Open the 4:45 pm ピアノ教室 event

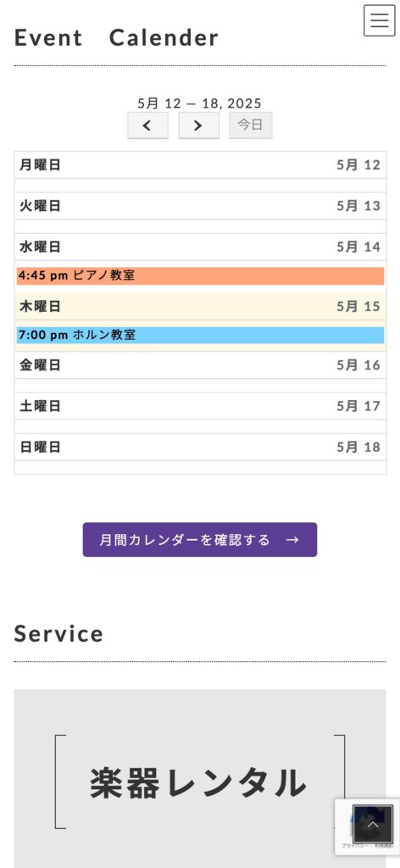click(200, 275)
